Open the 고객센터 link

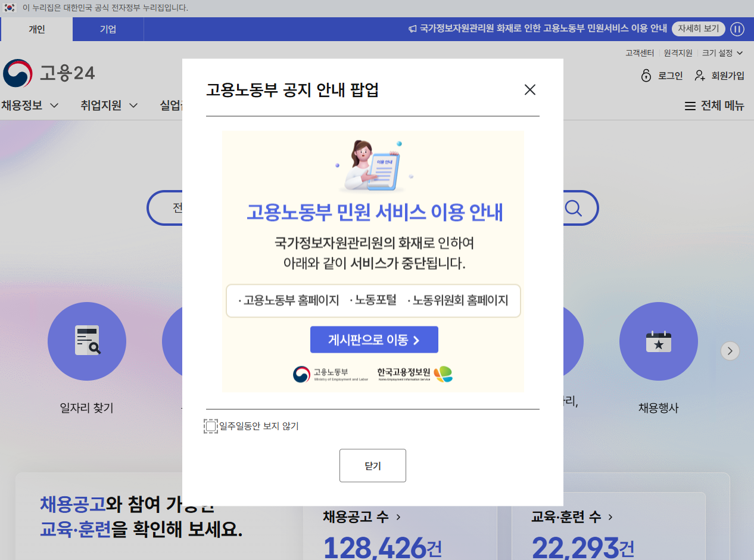point(640,53)
